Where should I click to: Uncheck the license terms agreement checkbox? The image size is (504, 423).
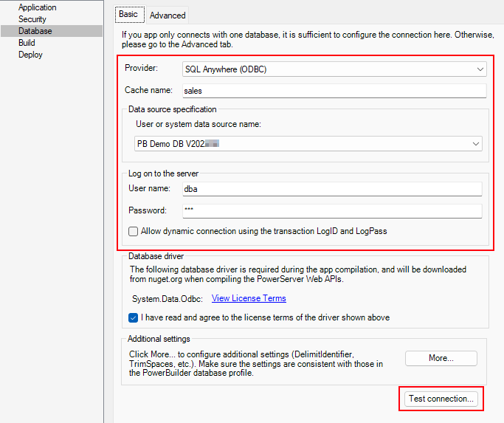point(134,317)
